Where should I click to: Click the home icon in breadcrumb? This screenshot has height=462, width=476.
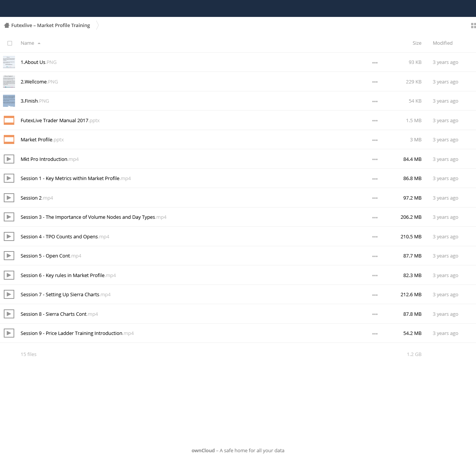6,25
